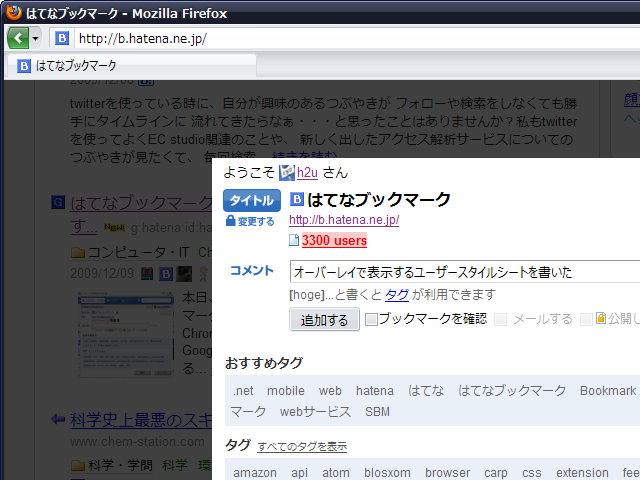Select the Bookmark recommended tag

(608, 391)
